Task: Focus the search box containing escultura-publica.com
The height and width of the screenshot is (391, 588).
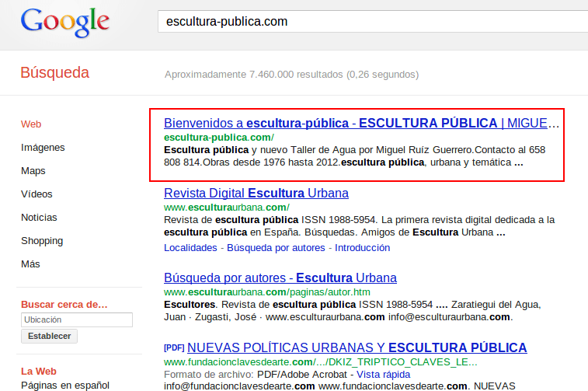Action: pos(373,22)
